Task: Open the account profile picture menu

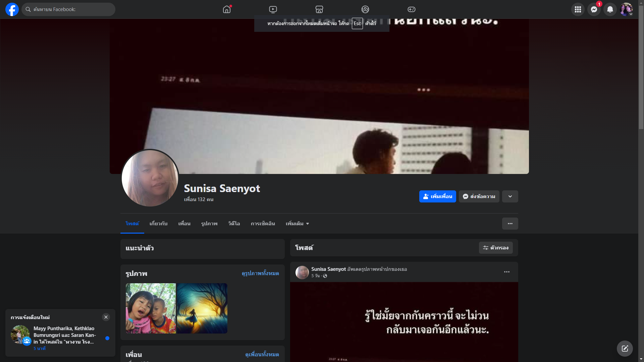Action: (x=626, y=9)
